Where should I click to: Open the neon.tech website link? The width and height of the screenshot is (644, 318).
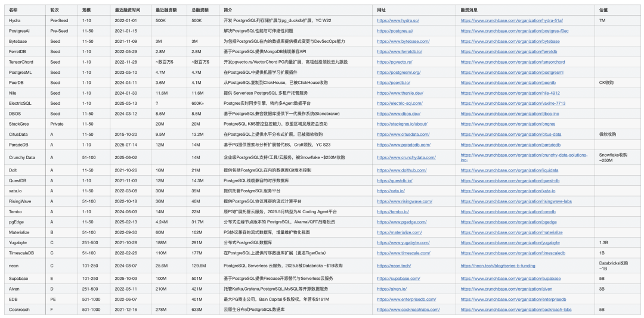pyautogui.click(x=394, y=266)
